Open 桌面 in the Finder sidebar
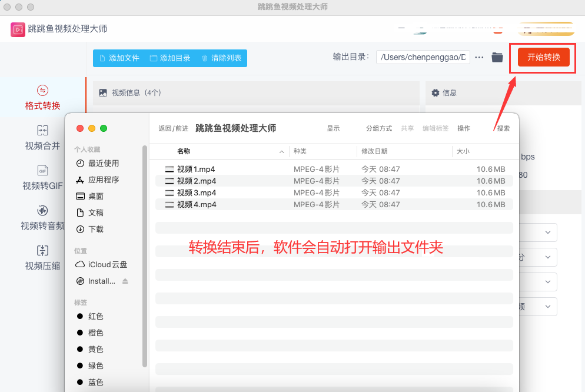 (x=89, y=196)
